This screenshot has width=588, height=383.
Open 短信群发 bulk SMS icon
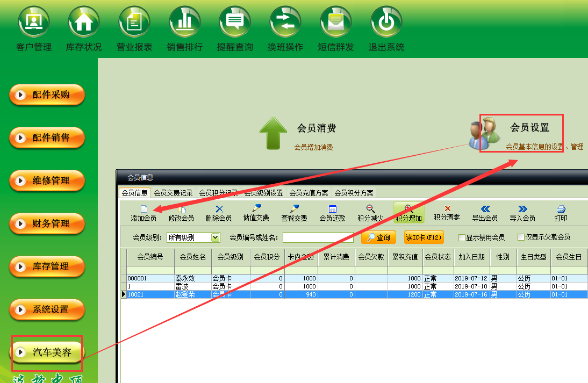pyautogui.click(x=336, y=21)
